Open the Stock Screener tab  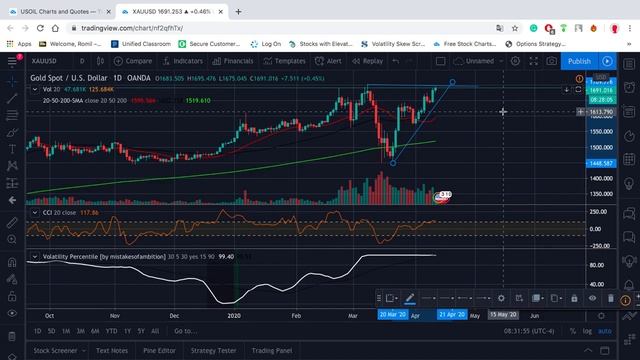56,351
